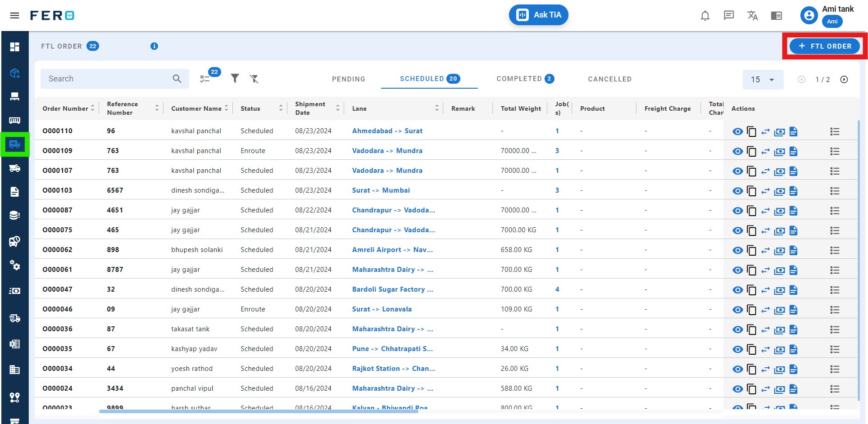Sort by Order Number column
868x424 pixels.
click(x=93, y=108)
